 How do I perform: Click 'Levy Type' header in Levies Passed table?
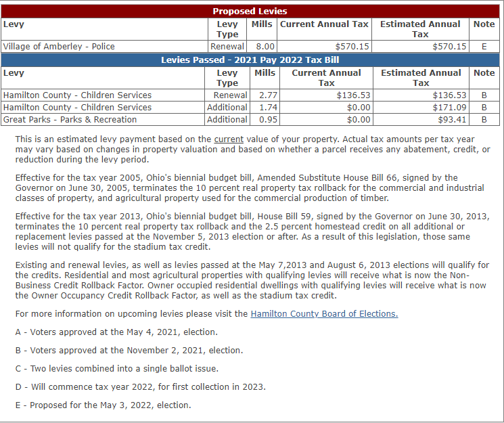227,78
